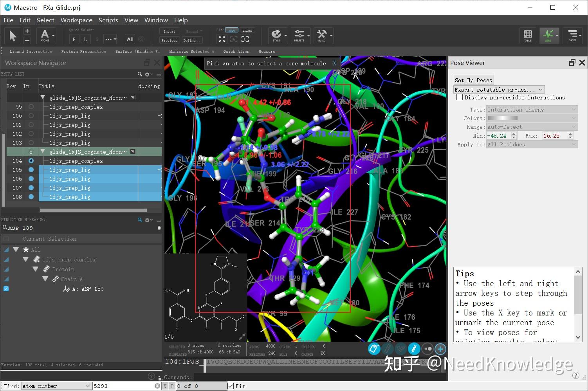Click the Define button in toolbar

[191, 40]
